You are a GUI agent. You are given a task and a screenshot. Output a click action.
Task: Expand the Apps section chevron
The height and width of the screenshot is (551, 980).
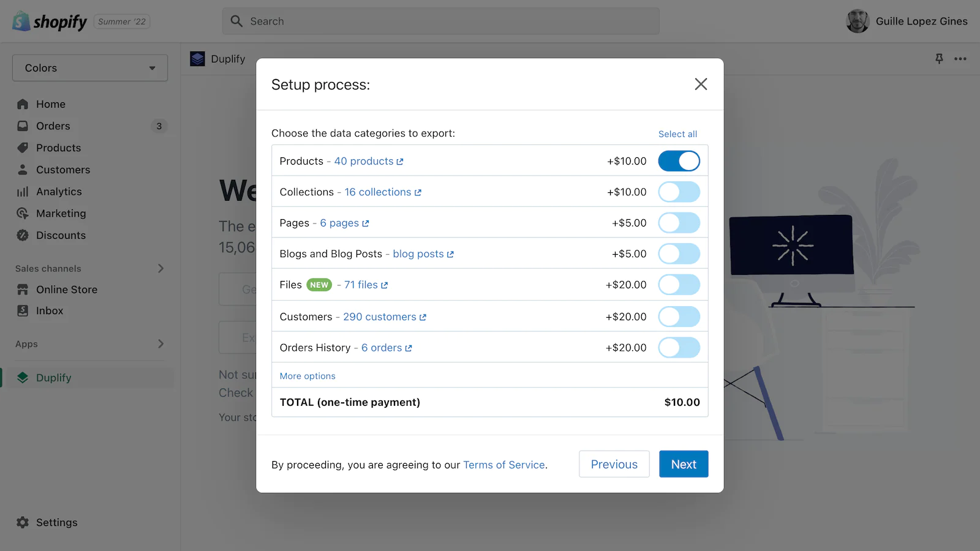(160, 343)
